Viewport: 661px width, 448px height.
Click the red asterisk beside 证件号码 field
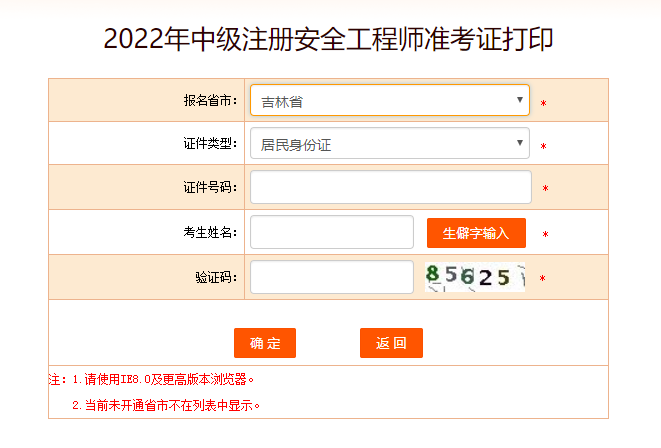pos(545,188)
